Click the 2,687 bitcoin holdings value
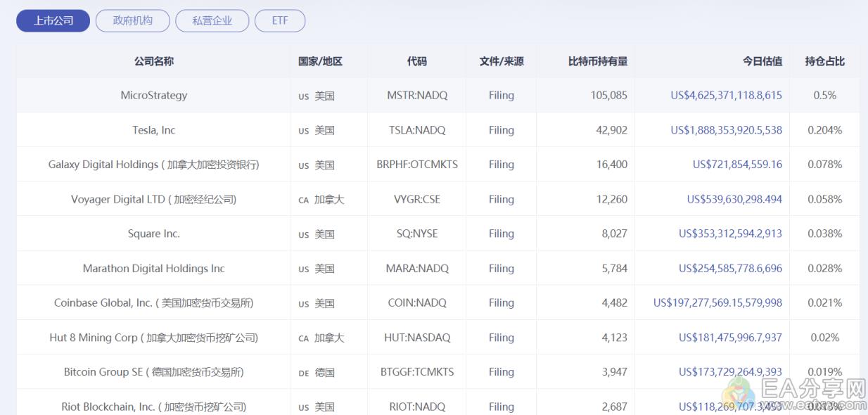The width and height of the screenshot is (868, 415). click(615, 407)
